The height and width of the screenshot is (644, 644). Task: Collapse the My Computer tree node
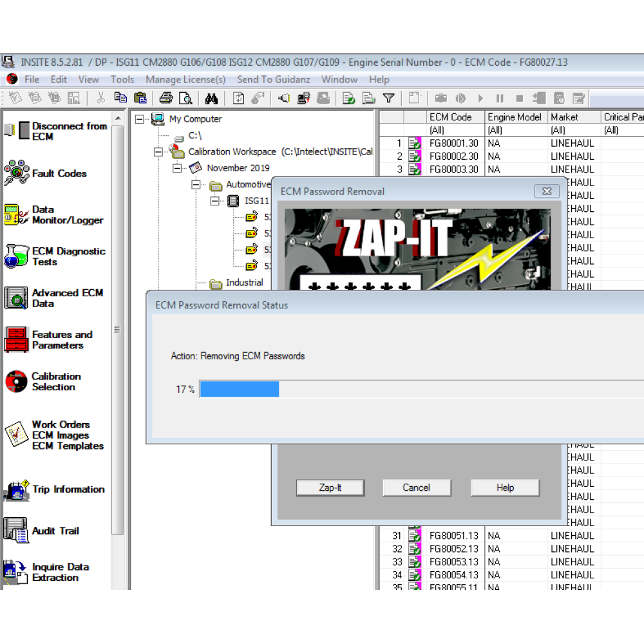click(140, 119)
